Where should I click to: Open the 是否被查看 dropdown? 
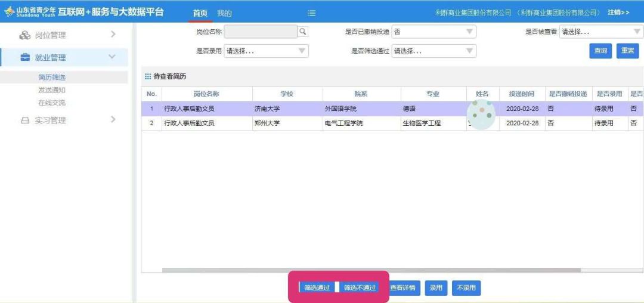600,32
